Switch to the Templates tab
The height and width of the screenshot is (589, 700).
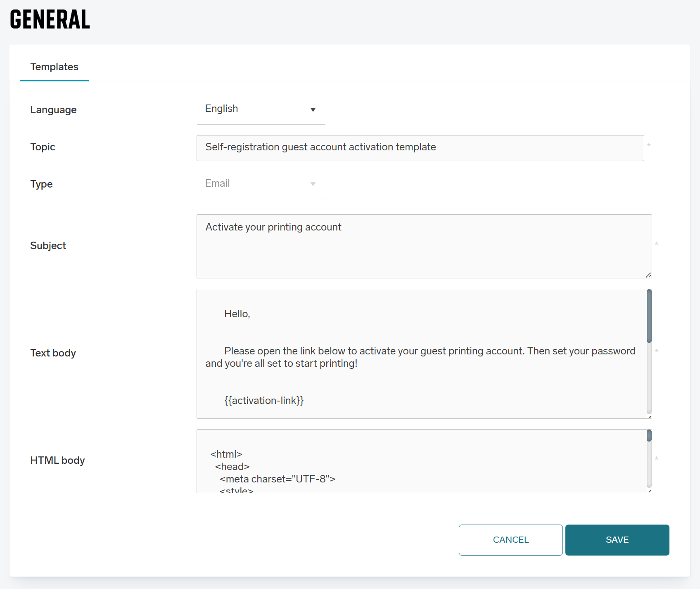tap(54, 67)
